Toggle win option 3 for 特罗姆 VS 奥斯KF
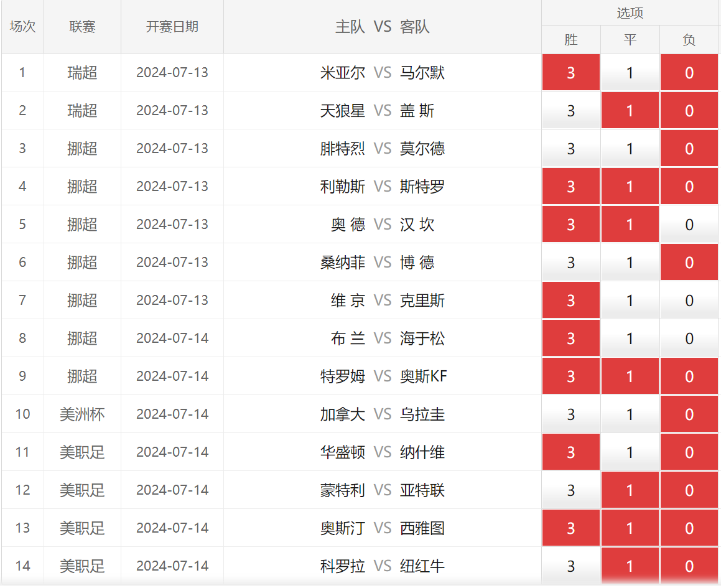 tap(570, 376)
